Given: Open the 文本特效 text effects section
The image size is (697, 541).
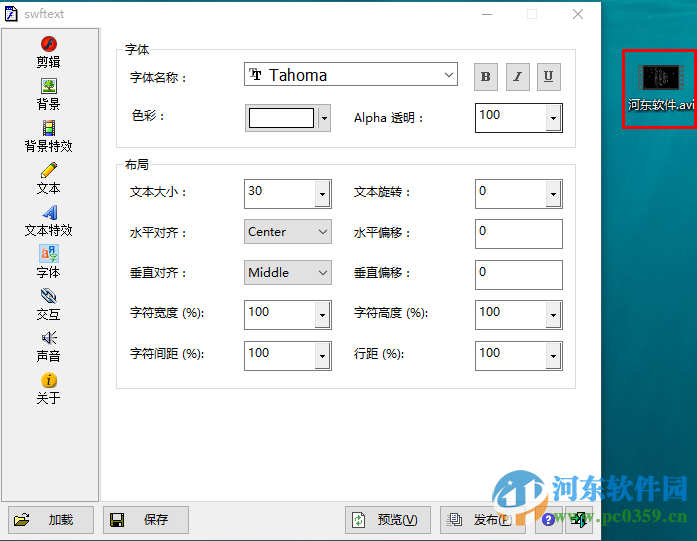Looking at the screenshot, I should 48,221.
